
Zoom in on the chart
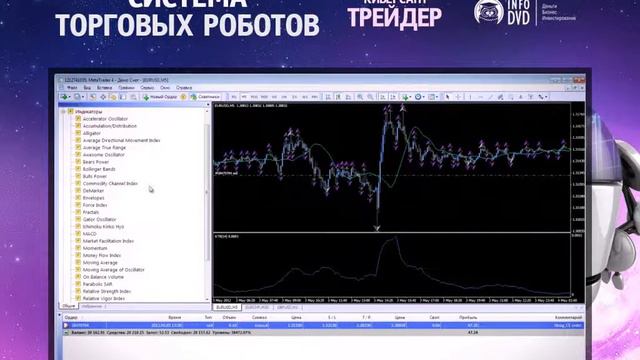(360, 97)
